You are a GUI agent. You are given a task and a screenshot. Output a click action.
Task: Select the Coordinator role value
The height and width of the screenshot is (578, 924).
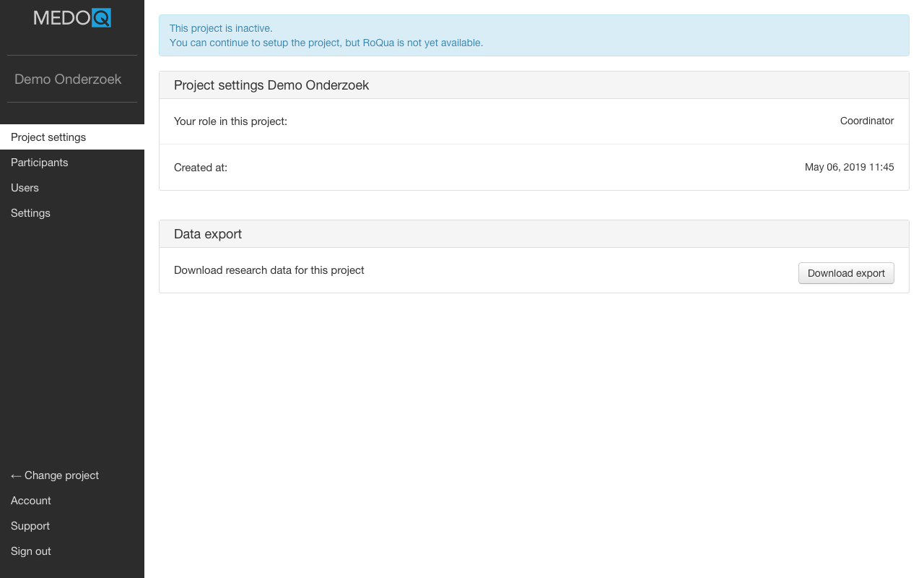(866, 121)
